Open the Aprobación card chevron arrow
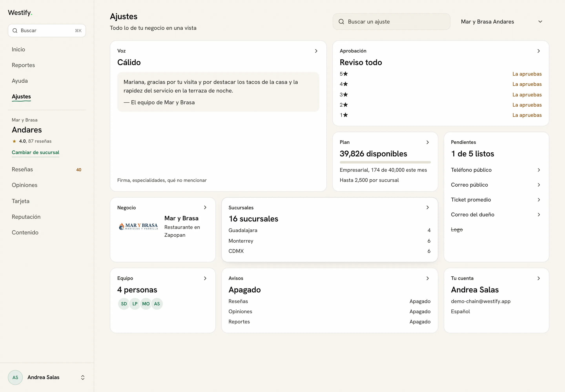This screenshot has height=392, width=565. pyautogui.click(x=539, y=51)
